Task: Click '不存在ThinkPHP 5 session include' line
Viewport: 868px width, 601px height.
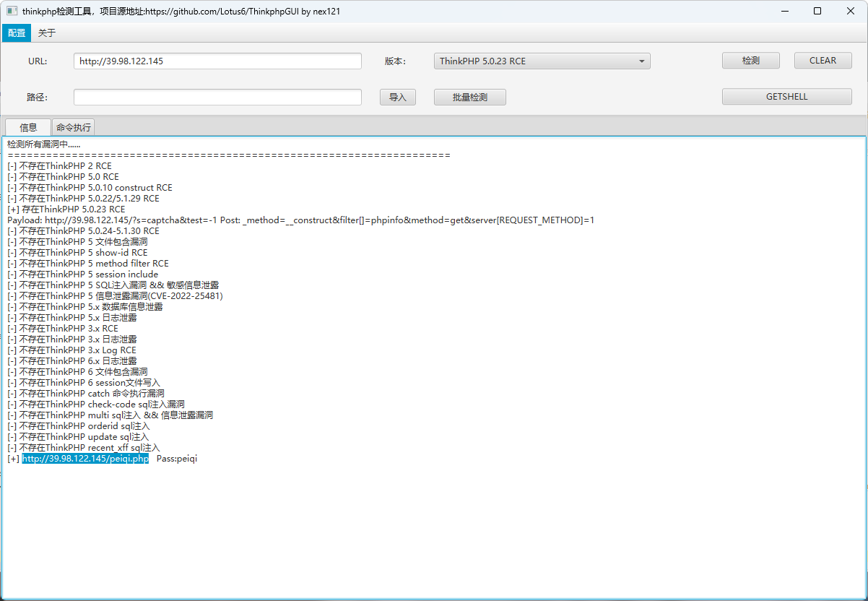Action: (x=82, y=274)
